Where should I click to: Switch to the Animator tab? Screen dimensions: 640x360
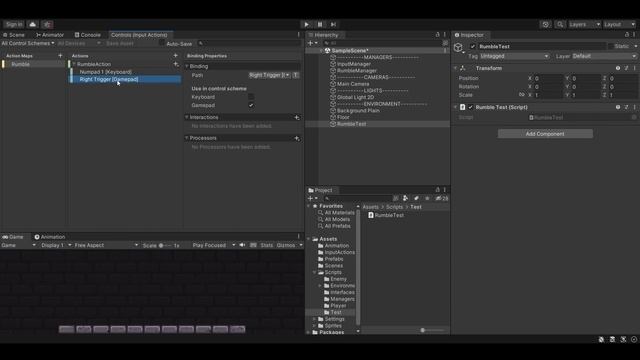tap(50, 35)
